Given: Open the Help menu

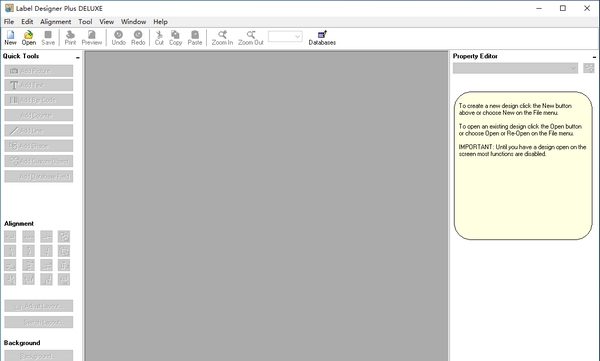Looking at the screenshot, I should (160, 22).
